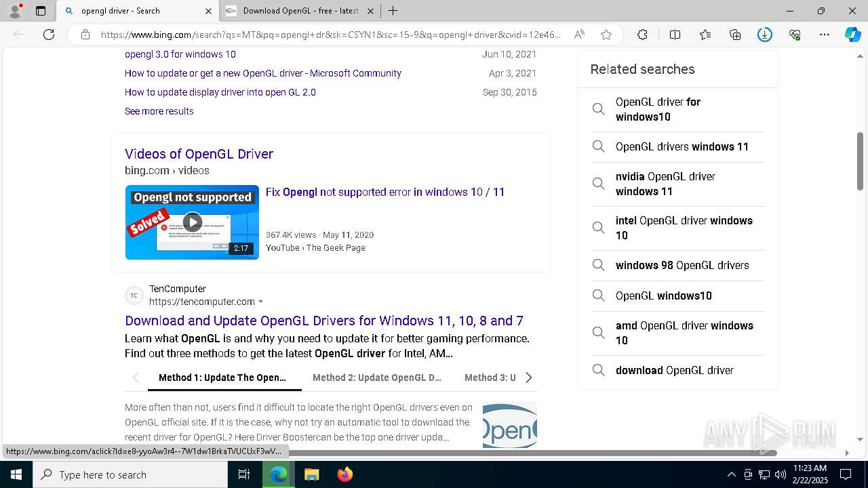868x488 pixels.
Task: Click the vertical page scrollbar
Action: [x=861, y=161]
